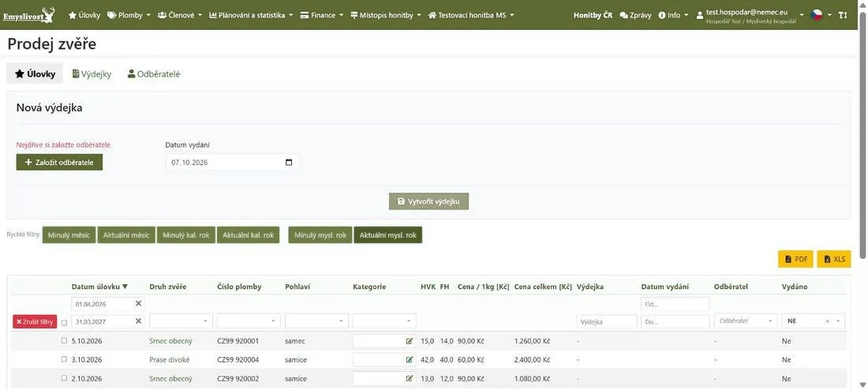This screenshot has height=390, width=868.
Task: Tick the checkbox for the 3.10.2026 catch
Action: click(x=64, y=359)
